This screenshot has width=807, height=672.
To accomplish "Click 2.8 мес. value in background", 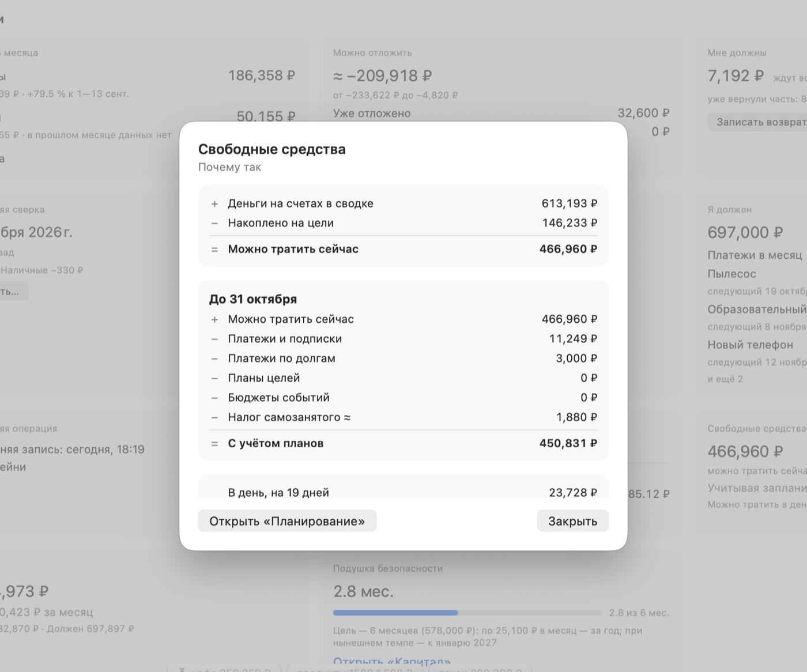I will (363, 592).
